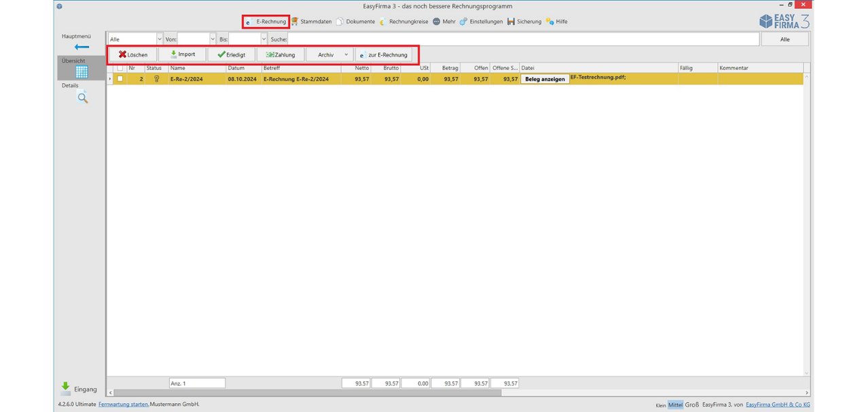Sort by the Offen column header
This screenshot has width=868, height=412.
(x=475, y=68)
